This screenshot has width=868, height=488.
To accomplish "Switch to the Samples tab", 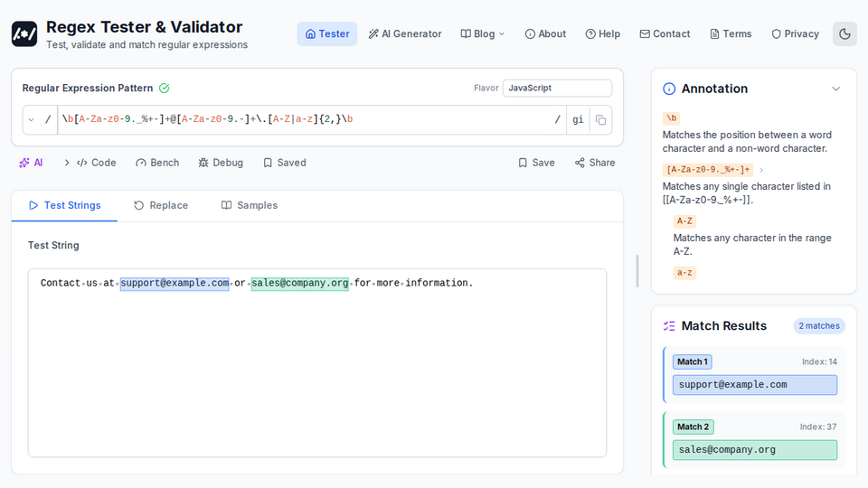I will [250, 205].
